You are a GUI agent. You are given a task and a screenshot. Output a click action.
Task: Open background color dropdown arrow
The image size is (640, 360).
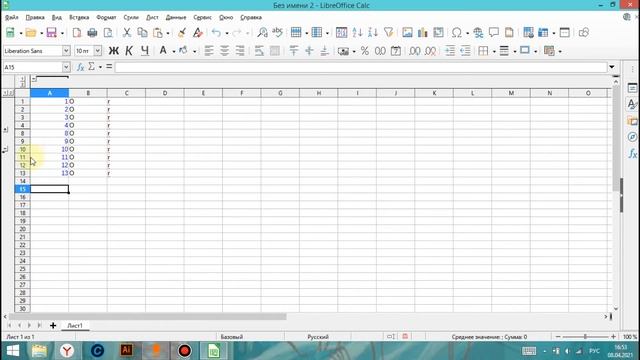[194, 51]
